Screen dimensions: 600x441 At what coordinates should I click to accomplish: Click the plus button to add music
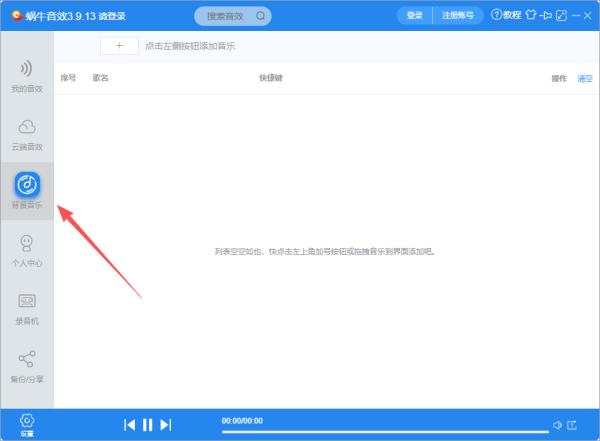tap(119, 46)
